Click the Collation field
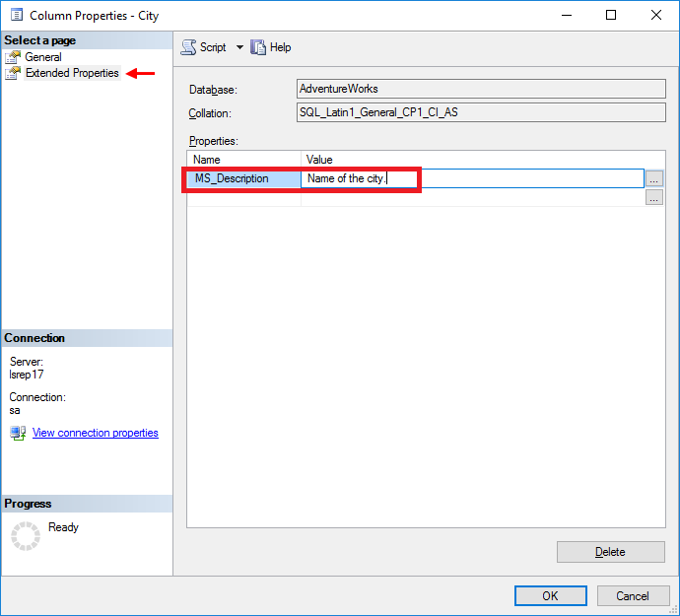 click(482, 112)
